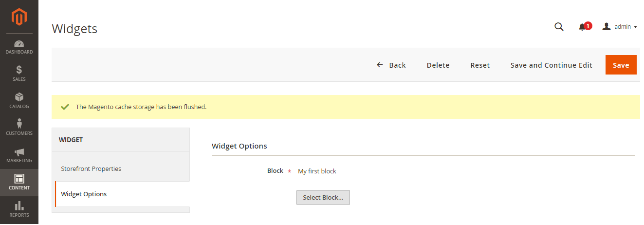Click Save and Continue Edit
Image resolution: width=644 pixels, height=225 pixels.
[552, 65]
